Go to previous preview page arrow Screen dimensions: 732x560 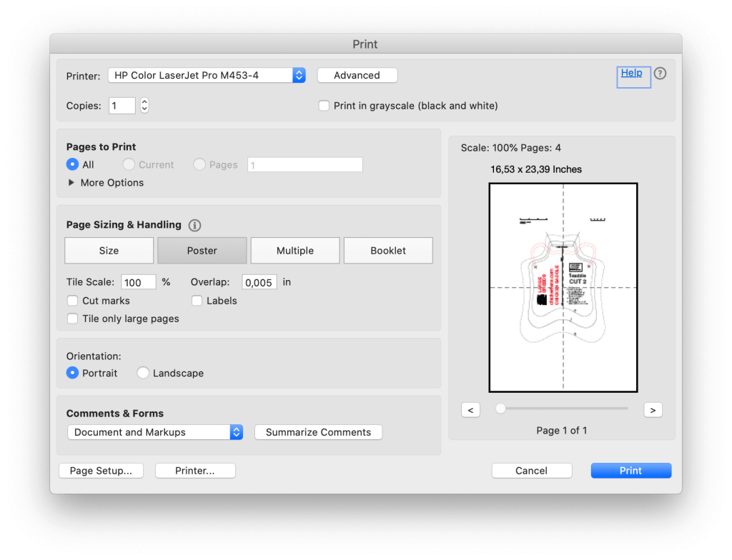pos(470,410)
